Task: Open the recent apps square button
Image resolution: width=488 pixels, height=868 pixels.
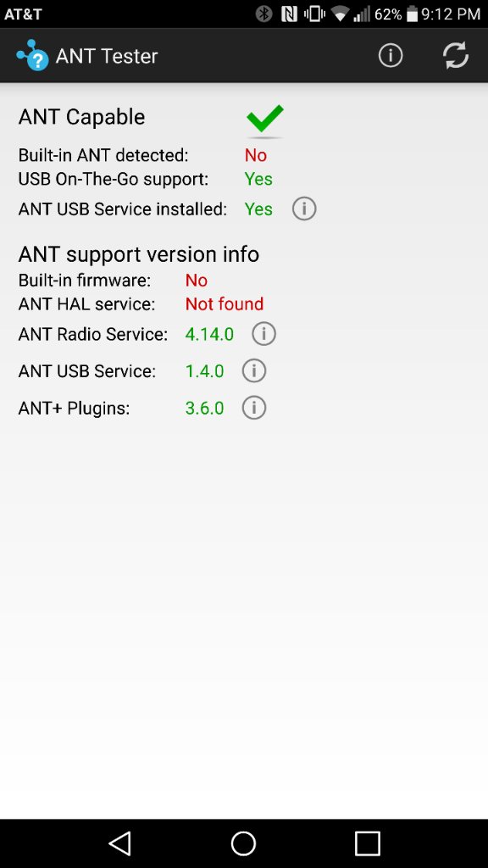Action: click(368, 843)
